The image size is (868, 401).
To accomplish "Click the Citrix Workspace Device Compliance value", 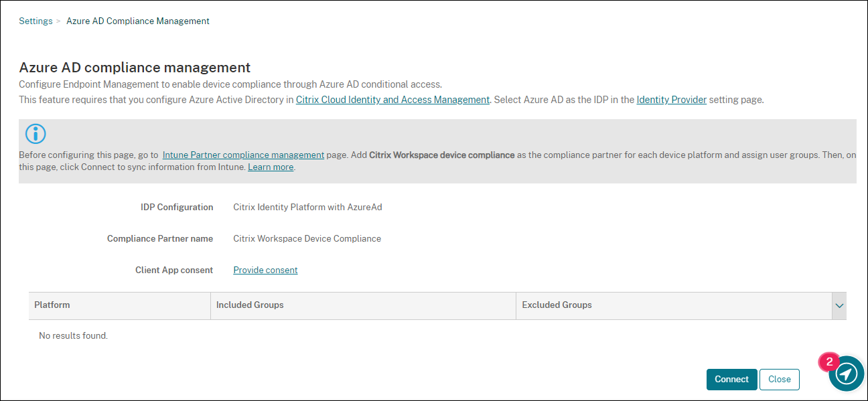I will (307, 239).
